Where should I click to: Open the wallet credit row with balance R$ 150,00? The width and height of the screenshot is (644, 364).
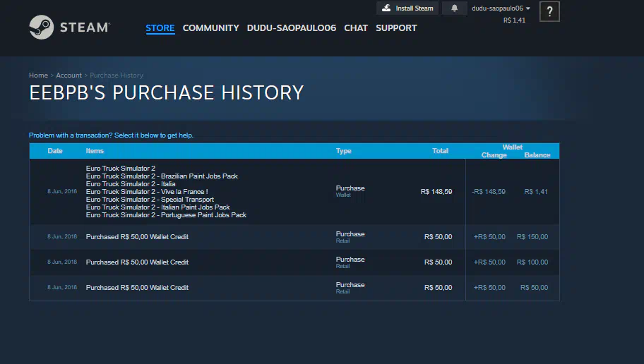(x=294, y=237)
